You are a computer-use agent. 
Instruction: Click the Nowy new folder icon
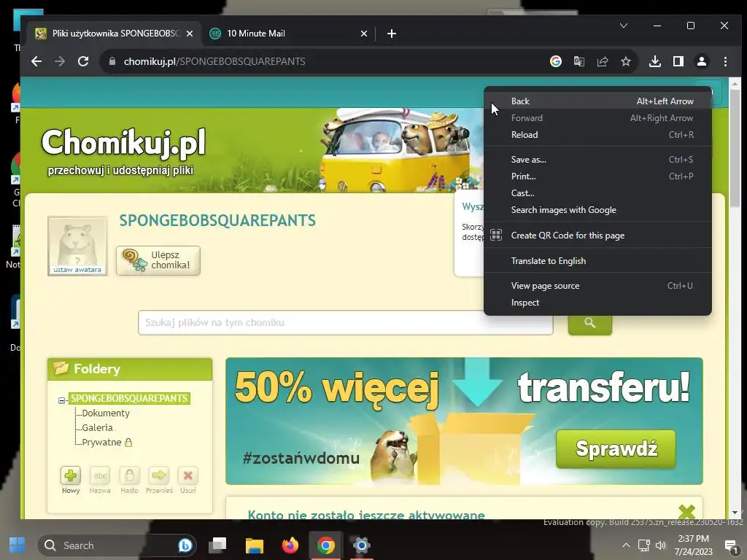[71, 475]
